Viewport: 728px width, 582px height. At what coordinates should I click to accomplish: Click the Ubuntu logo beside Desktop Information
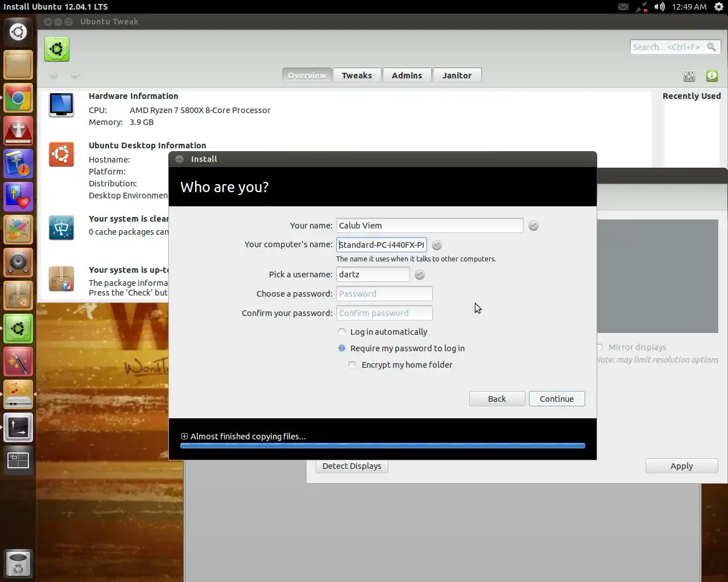click(x=61, y=155)
